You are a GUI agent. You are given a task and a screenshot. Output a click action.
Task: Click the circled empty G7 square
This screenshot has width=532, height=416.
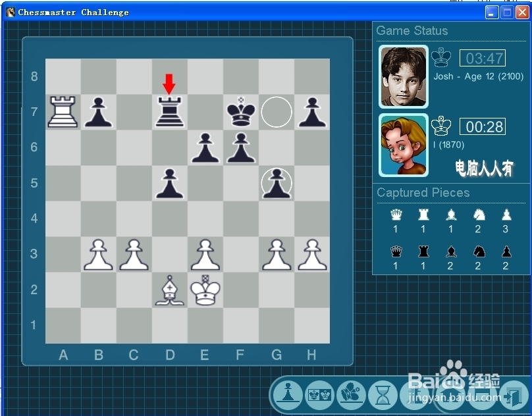(x=277, y=112)
